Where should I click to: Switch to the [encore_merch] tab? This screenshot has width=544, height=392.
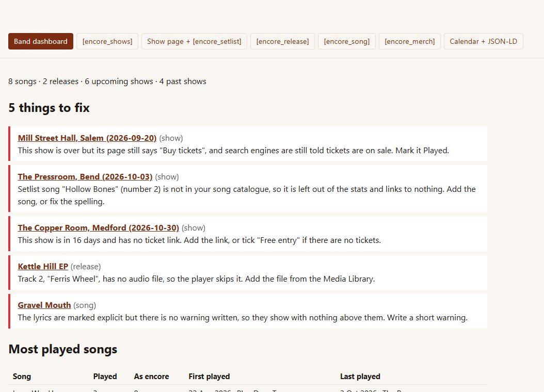[410, 41]
